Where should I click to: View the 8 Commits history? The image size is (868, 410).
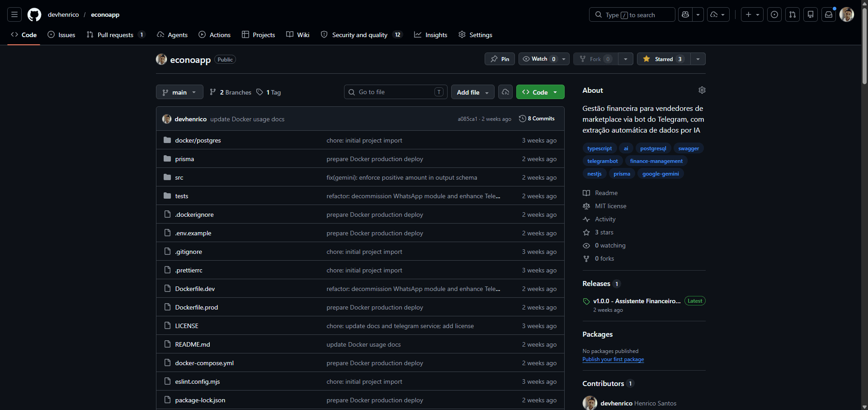[x=537, y=119]
